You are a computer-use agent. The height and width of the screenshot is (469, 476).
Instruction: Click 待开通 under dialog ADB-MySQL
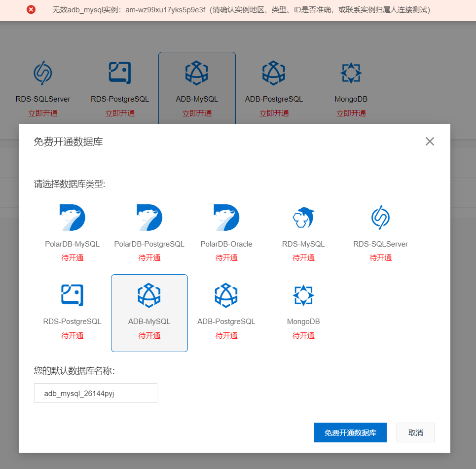149,335
